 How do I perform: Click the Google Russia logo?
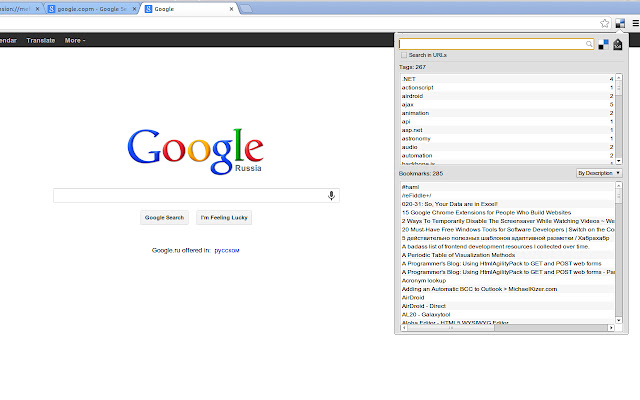click(196, 151)
